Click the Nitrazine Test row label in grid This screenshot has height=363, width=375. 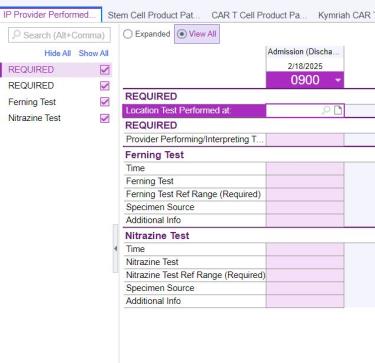pos(152,262)
